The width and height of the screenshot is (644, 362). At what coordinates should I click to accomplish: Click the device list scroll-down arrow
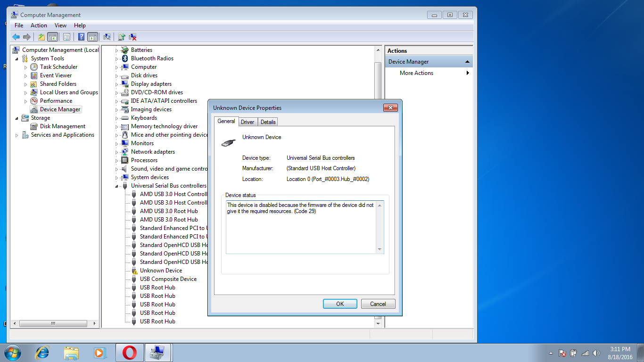coord(378,324)
